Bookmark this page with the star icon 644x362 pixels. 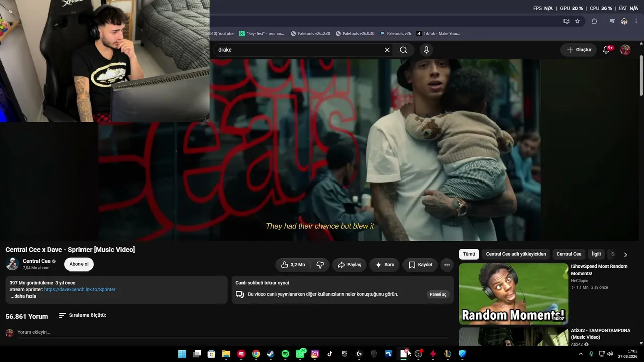[x=577, y=21]
